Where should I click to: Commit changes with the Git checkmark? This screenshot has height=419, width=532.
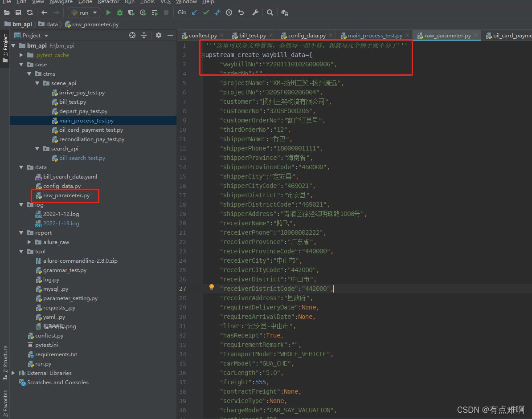(x=206, y=12)
